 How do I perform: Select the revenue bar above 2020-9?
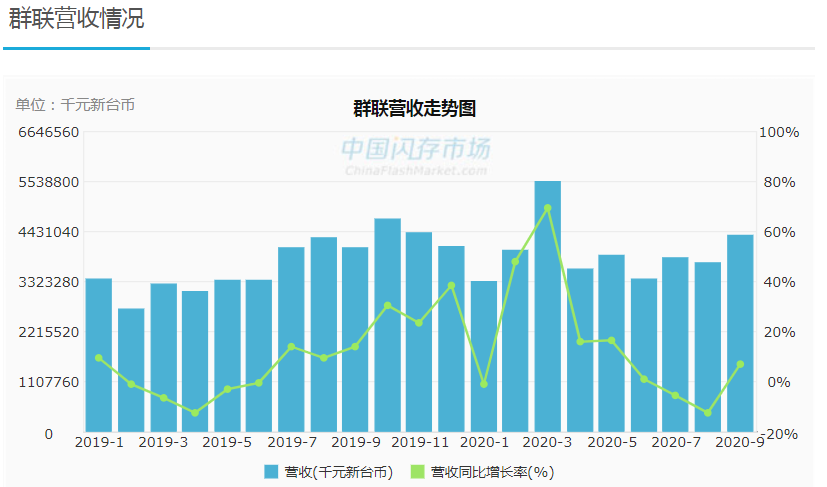740,333
